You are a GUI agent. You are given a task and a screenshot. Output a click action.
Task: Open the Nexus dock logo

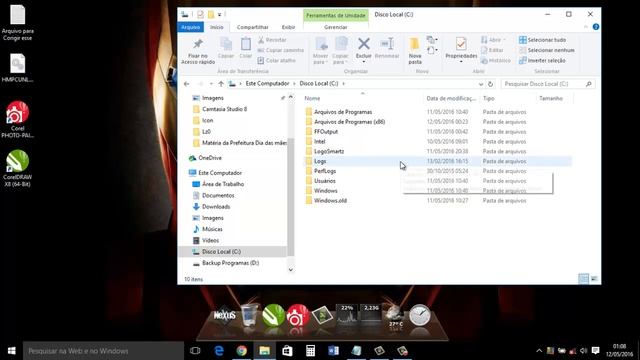coord(224,315)
